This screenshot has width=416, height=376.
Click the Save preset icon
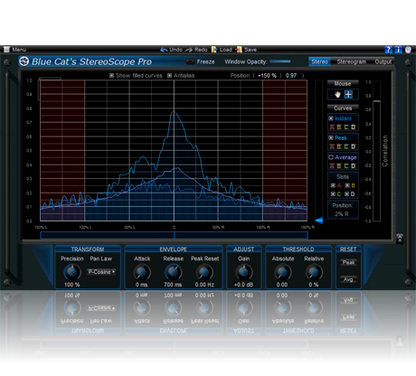[239, 50]
